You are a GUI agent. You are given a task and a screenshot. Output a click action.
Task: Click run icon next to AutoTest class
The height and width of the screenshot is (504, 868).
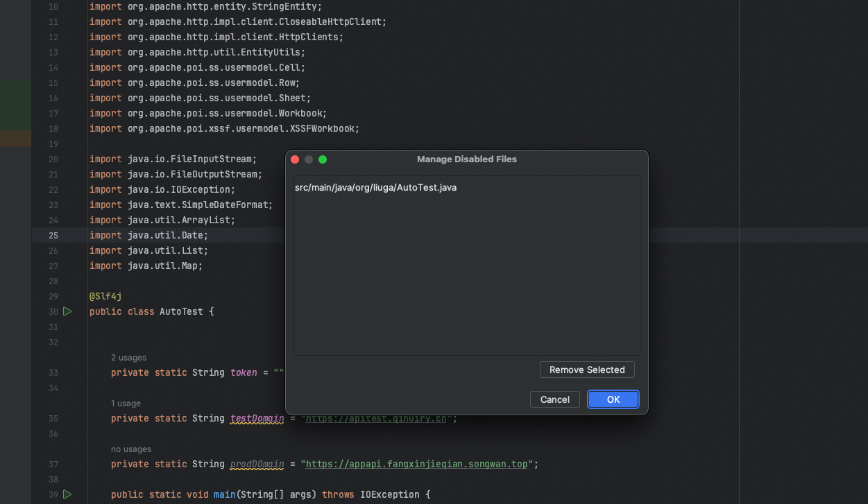67,311
